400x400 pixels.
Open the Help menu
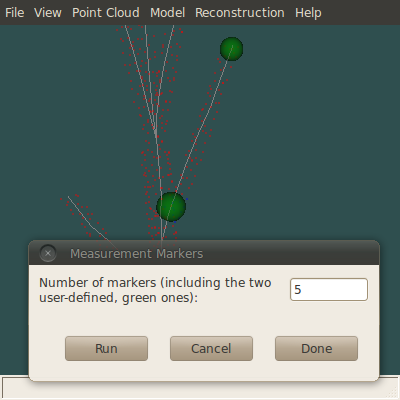tap(308, 13)
